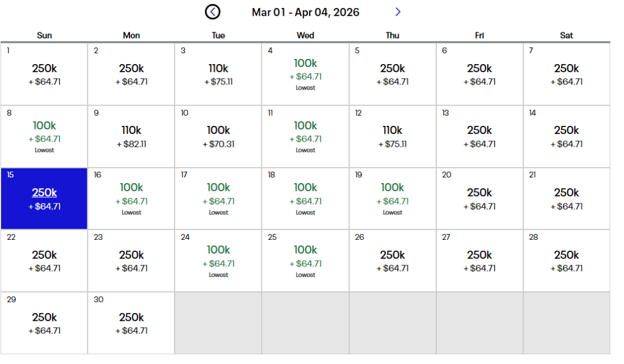
Task: Select March 20 Friday fare cell
Action: click(x=480, y=198)
